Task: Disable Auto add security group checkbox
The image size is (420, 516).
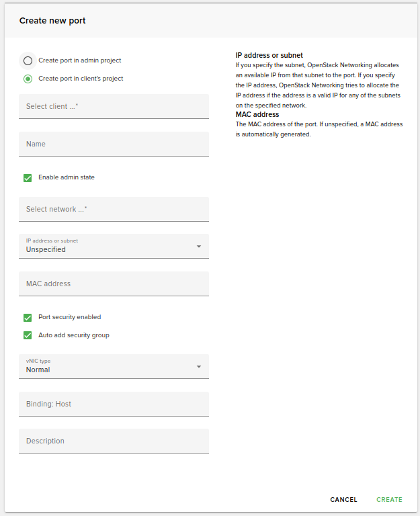Action: (28, 335)
